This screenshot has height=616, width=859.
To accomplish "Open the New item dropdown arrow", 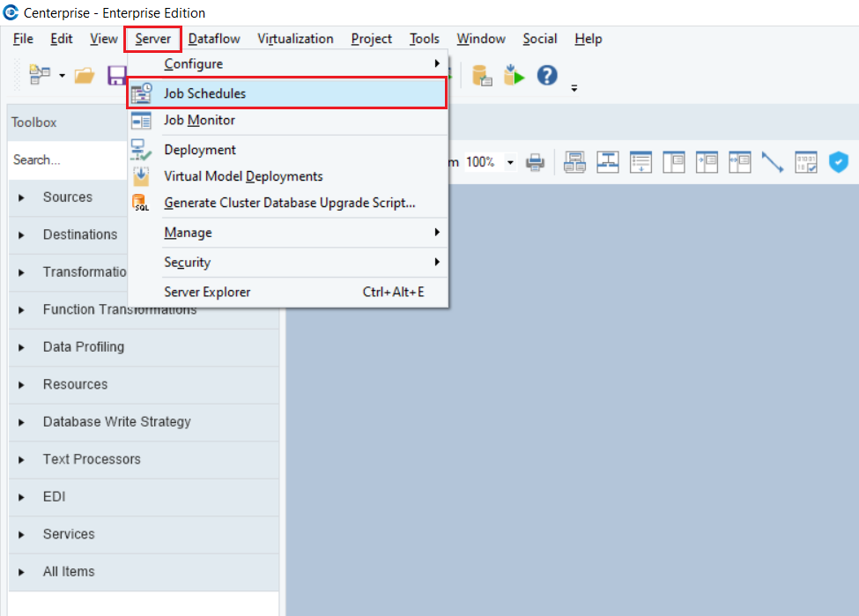I will (62, 76).
